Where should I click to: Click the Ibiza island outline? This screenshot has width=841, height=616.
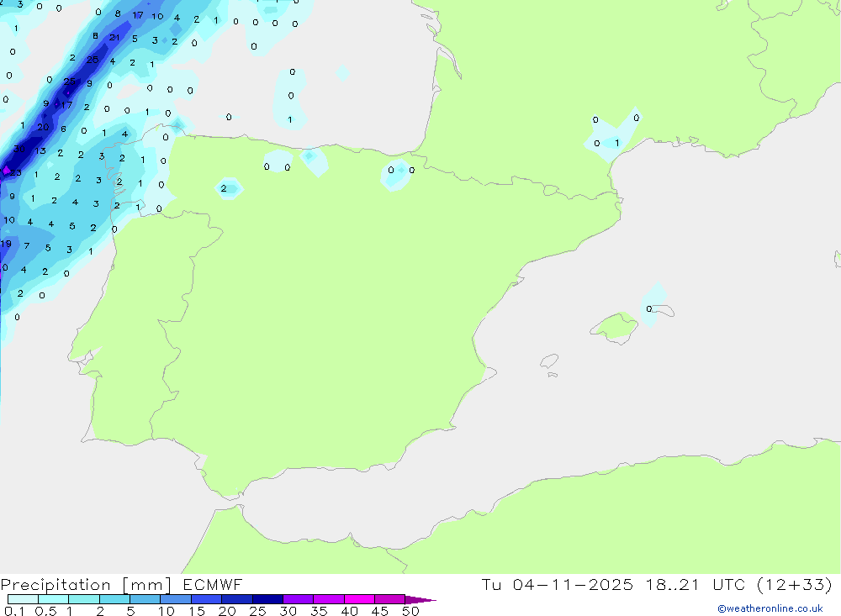click(x=549, y=361)
